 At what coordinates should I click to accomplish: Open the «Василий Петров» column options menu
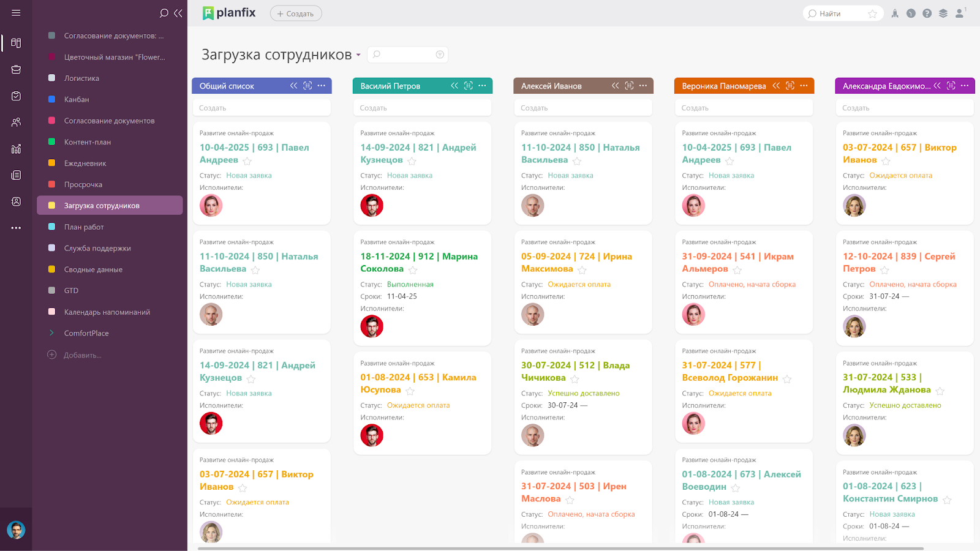(x=483, y=86)
